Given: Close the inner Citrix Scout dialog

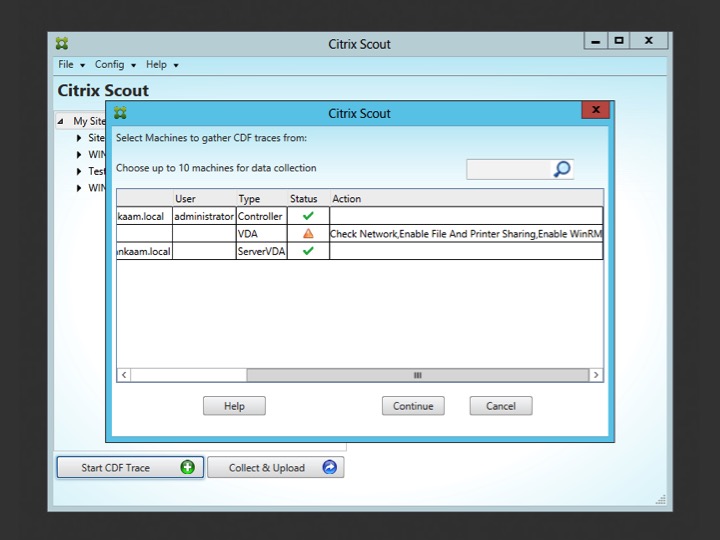Looking at the screenshot, I should tap(596, 110).
